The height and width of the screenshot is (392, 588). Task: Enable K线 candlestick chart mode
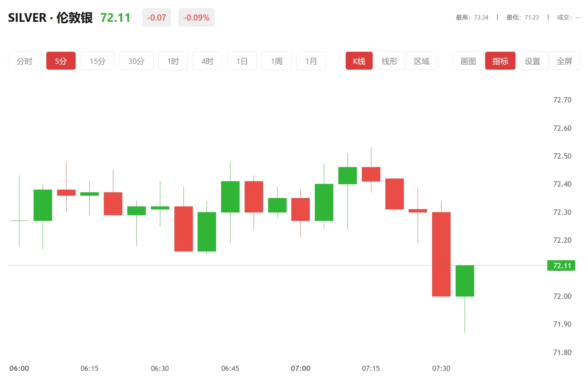coord(359,61)
